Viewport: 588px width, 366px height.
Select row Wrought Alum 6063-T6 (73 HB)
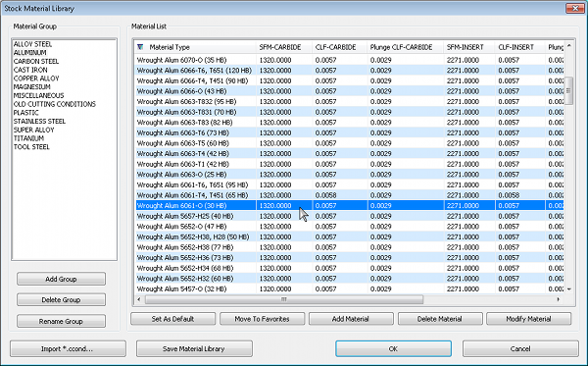[x=349, y=132]
